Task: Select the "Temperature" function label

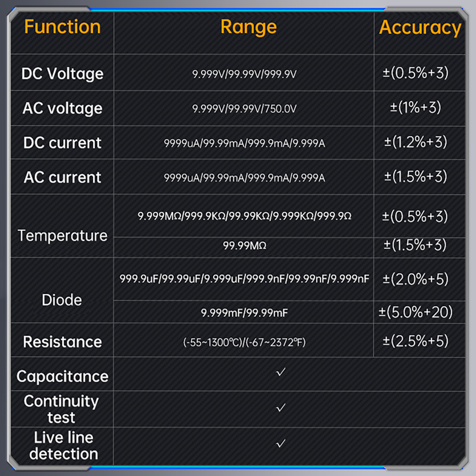Action: point(62,236)
